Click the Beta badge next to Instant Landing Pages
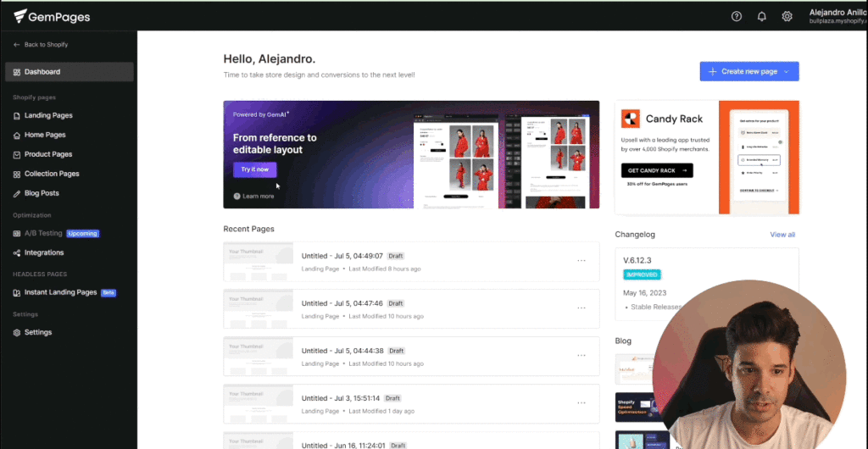 click(108, 292)
